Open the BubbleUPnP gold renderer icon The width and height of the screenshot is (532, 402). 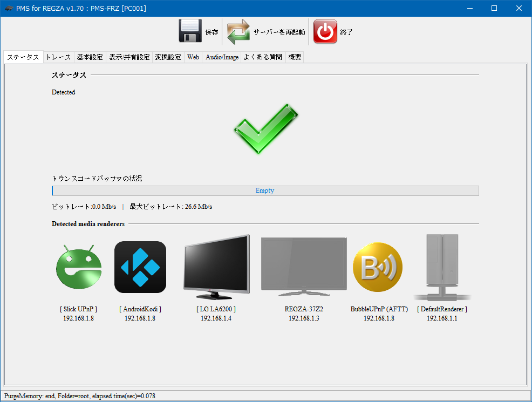(377, 268)
